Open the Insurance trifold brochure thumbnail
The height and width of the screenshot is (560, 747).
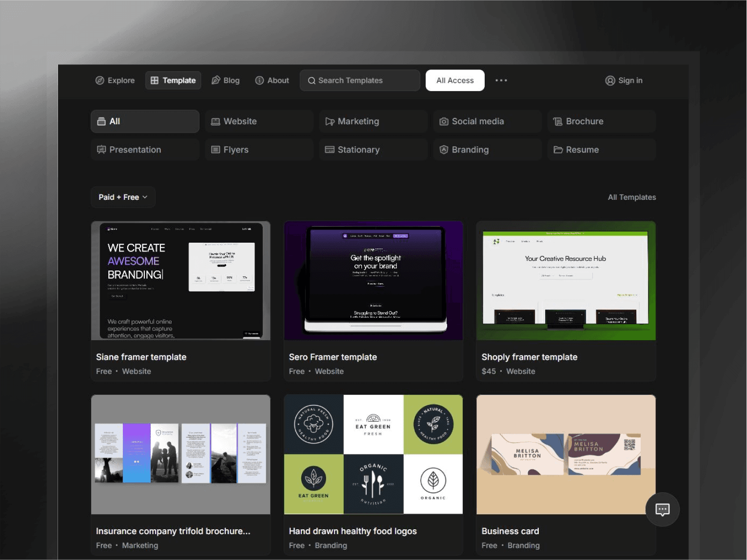point(180,455)
